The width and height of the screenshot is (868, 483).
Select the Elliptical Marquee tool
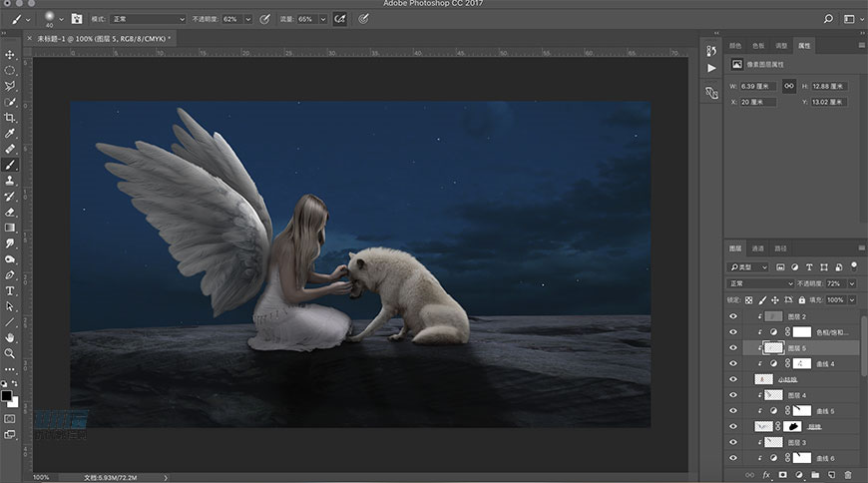click(10, 70)
